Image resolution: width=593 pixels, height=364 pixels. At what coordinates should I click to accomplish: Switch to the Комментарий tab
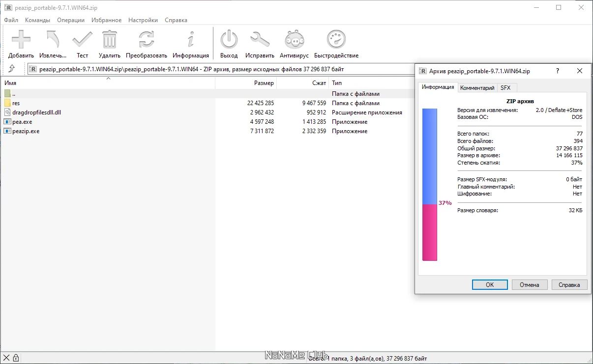click(x=477, y=88)
